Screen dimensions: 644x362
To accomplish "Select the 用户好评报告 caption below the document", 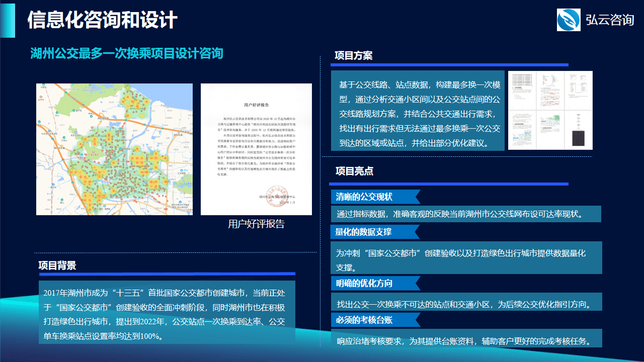I will click(256, 224).
